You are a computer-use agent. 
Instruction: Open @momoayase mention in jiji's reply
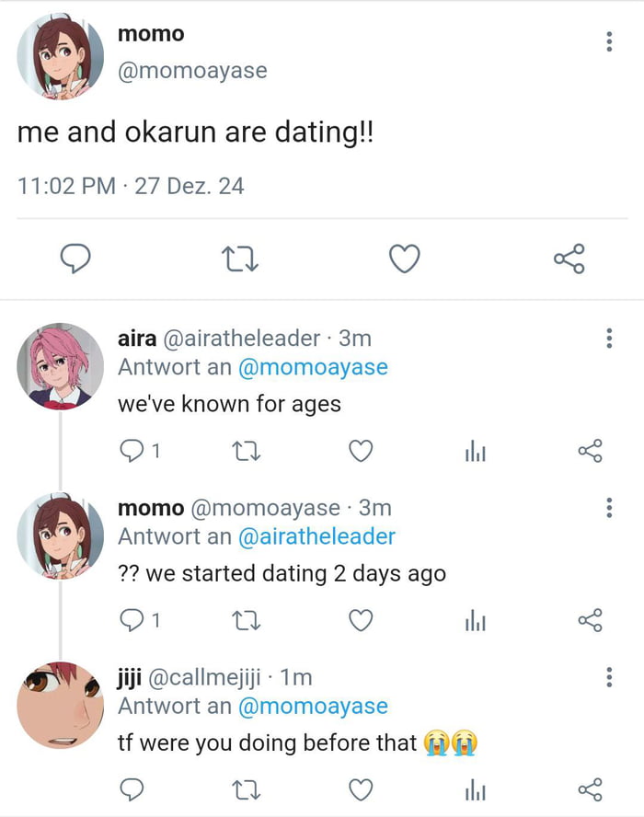[x=313, y=707]
